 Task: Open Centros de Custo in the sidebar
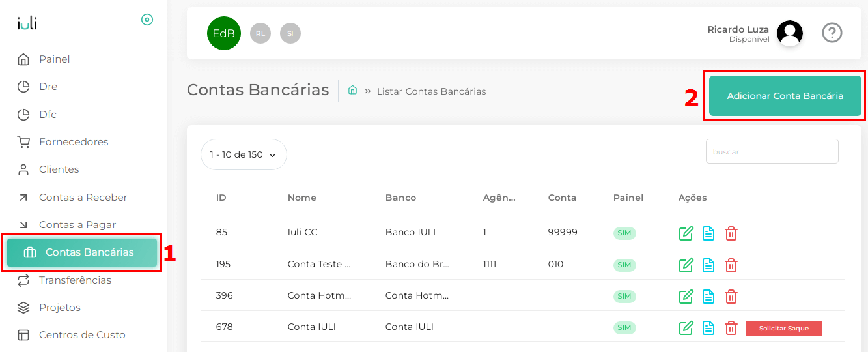pos(82,335)
